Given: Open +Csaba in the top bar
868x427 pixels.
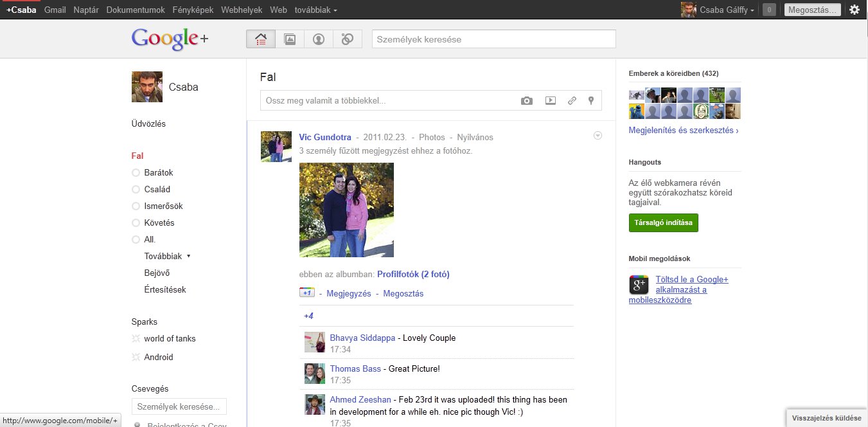Looking at the screenshot, I should tap(21, 10).
